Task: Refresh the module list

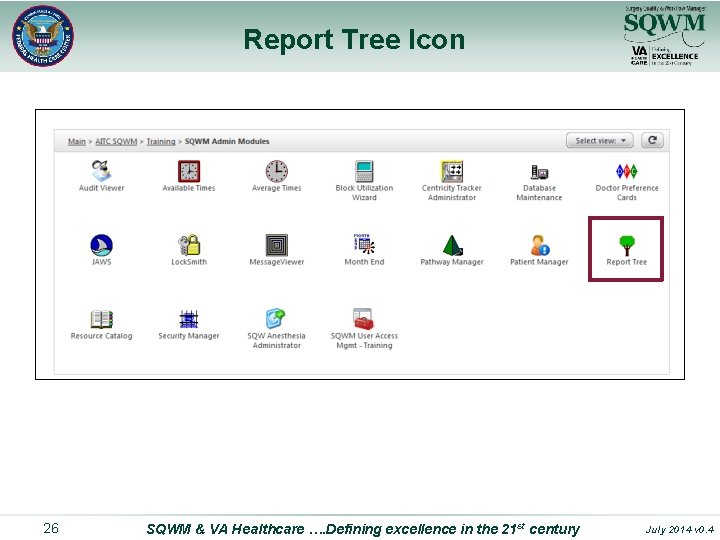Action: coord(652,140)
